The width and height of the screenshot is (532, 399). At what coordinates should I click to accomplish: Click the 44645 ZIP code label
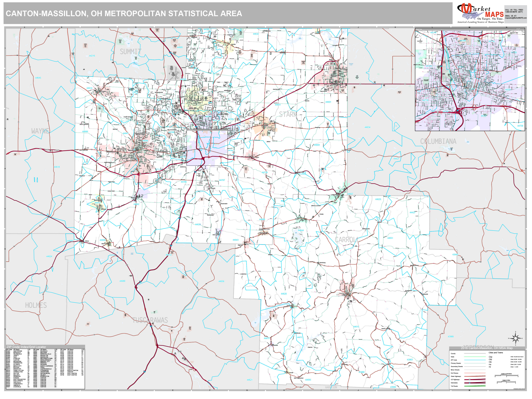pos(38,78)
